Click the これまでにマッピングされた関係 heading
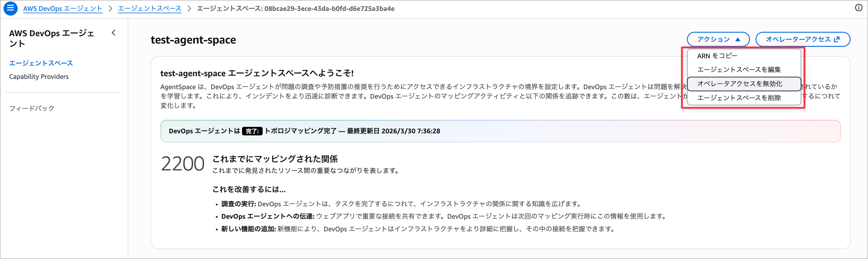Viewport: 868px width, 259px height. [x=275, y=159]
